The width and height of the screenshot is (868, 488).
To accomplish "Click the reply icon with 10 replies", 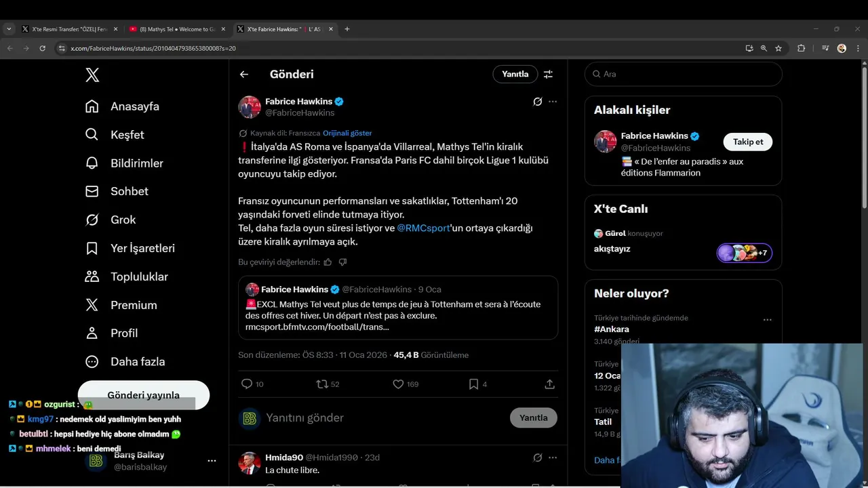I will tap(247, 384).
